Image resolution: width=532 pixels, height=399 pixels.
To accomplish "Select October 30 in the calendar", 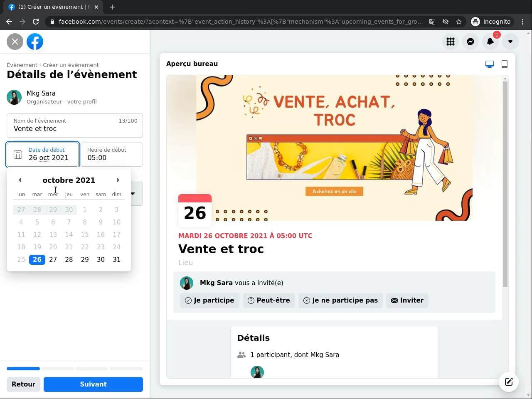I will [101, 259].
